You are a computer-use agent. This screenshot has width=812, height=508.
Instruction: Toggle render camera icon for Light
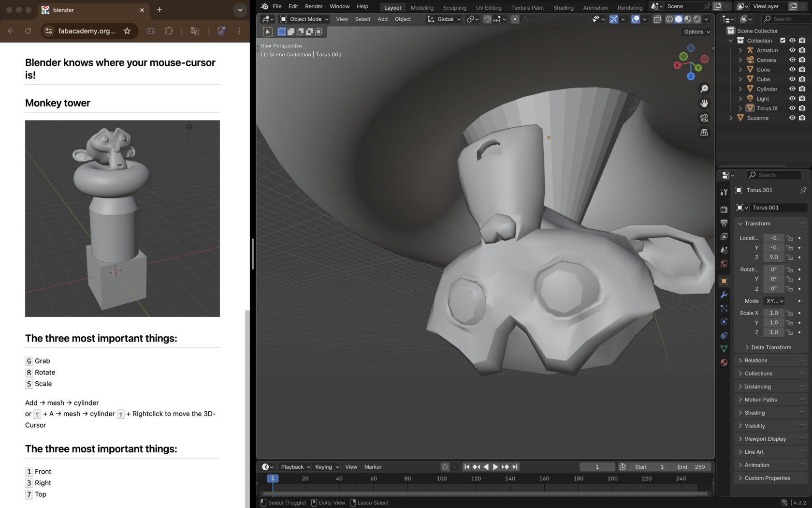pos(802,99)
